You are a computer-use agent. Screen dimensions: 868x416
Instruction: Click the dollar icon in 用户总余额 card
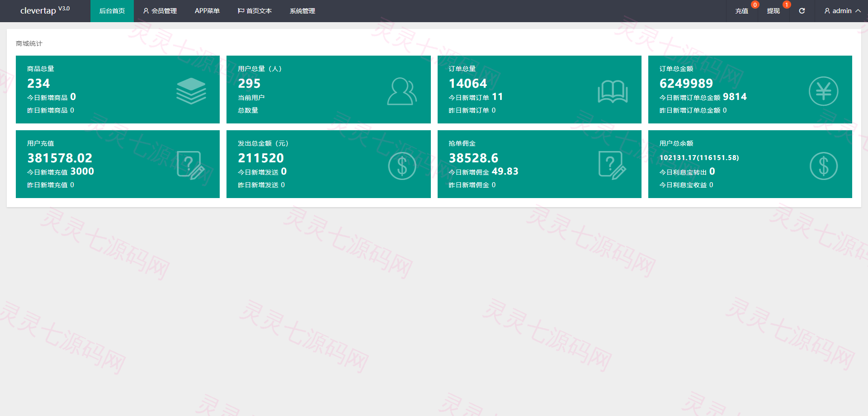coord(823,166)
